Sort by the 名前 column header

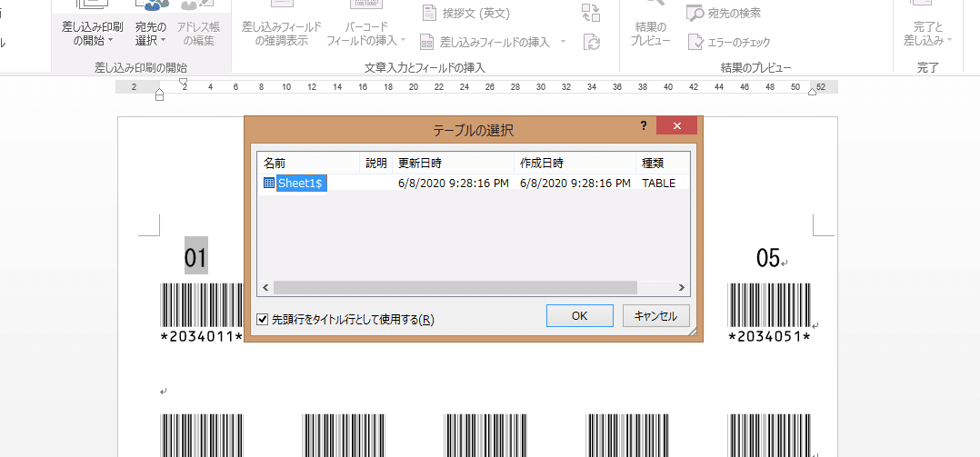tap(309, 164)
